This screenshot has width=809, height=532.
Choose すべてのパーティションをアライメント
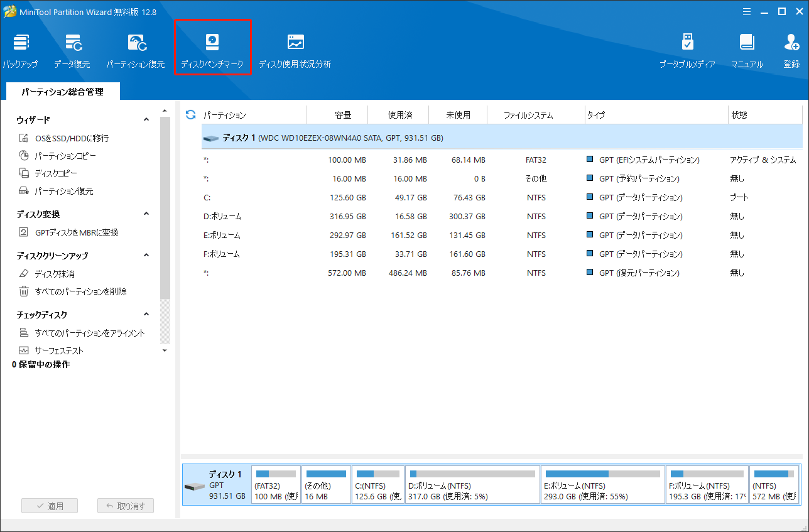click(82, 333)
